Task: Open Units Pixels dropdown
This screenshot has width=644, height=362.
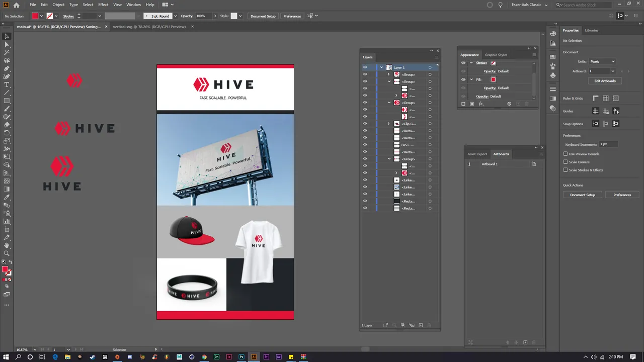Action: tap(602, 61)
